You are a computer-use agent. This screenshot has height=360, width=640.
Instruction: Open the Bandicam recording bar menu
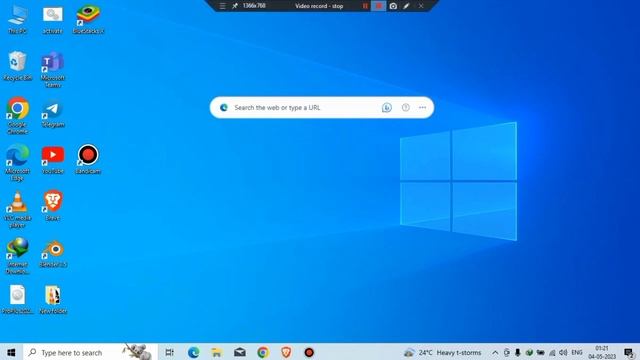point(222,6)
